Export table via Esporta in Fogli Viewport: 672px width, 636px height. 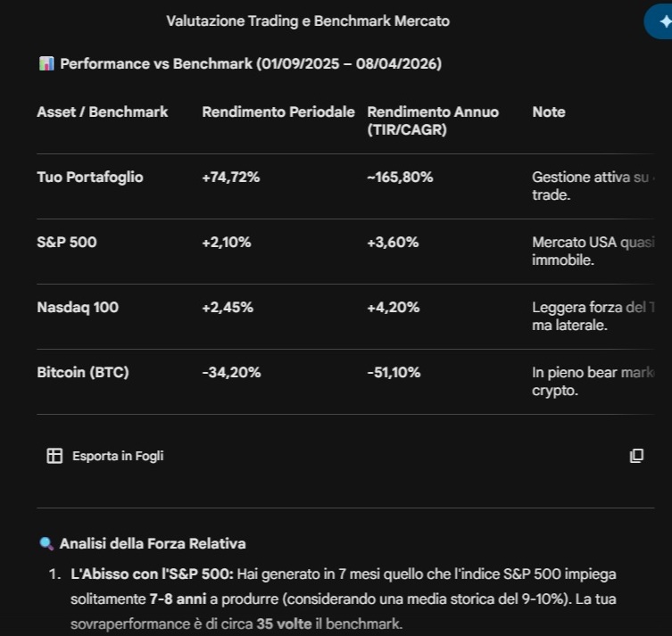105,456
